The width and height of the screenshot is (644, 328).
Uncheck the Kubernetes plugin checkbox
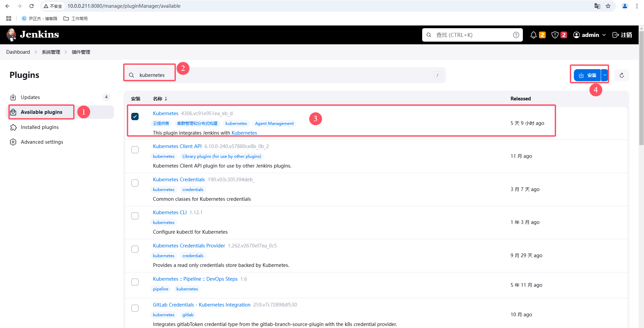pos(135,116)
